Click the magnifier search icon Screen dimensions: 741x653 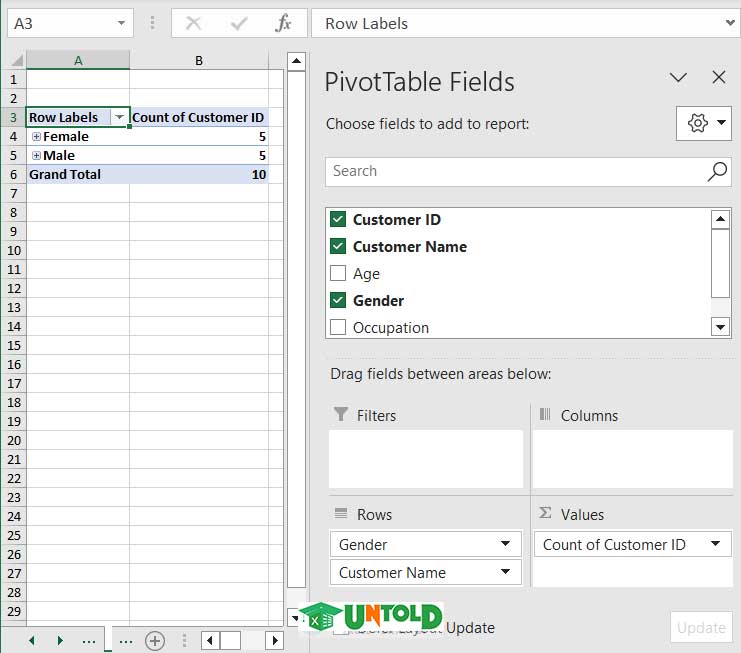point(717,172)
